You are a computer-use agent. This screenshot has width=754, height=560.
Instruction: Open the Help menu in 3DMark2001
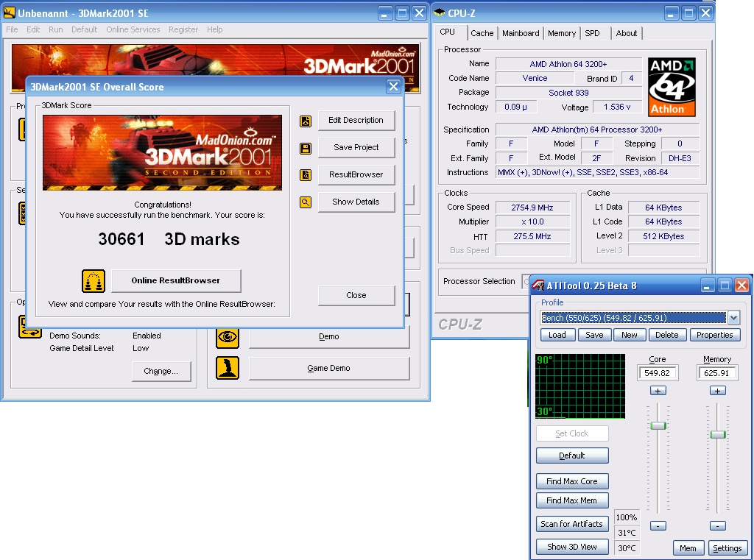pyautogui.click(x=214, y=29)
